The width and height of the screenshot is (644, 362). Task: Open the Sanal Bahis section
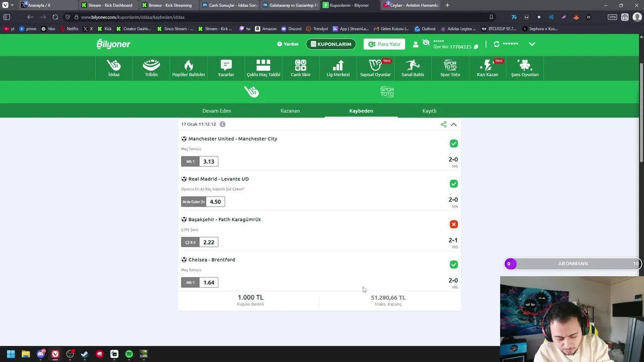(413, 68)
